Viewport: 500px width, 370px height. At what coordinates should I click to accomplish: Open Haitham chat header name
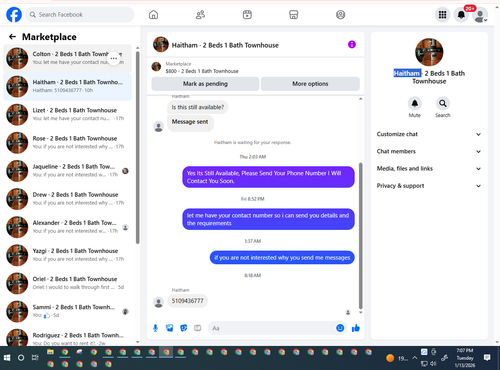(x=225, y=45)
